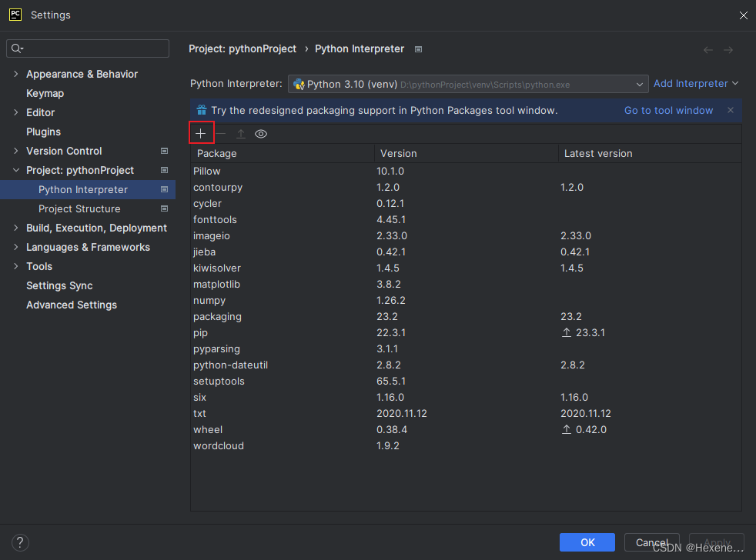Click the PyCharm logo in title bar
756x560 pixels.
click(x=15, y=15)
